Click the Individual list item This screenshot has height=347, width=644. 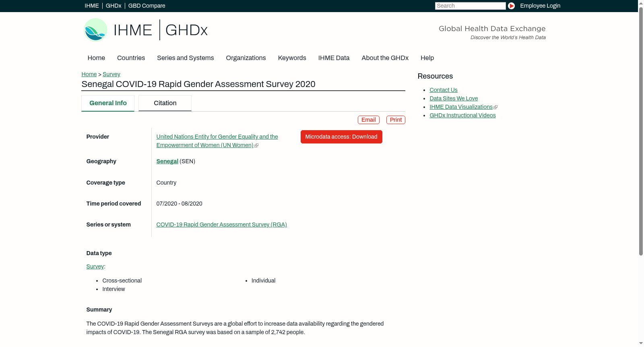263,281
